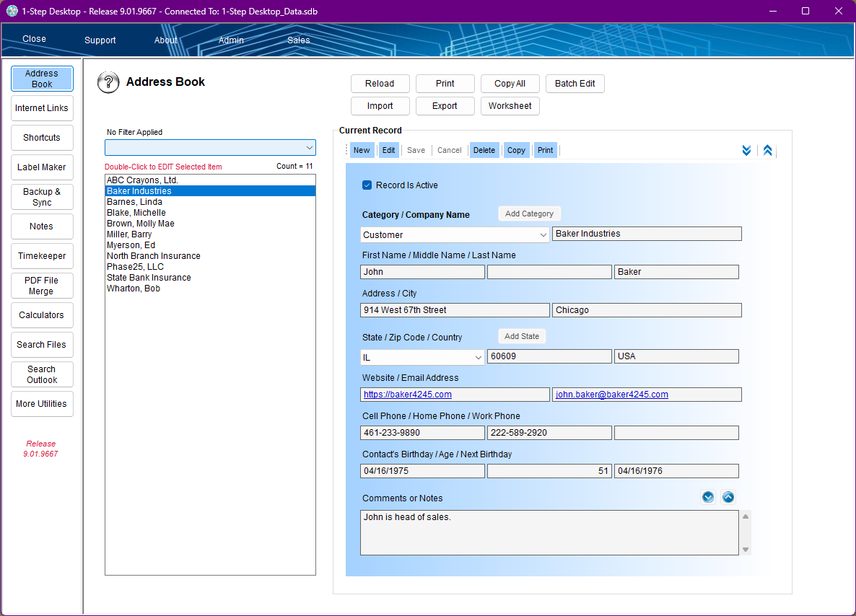Click the Export button
The width and height of the screenshot is (856, 616).
pyautogui.click(x=445, y=106)
